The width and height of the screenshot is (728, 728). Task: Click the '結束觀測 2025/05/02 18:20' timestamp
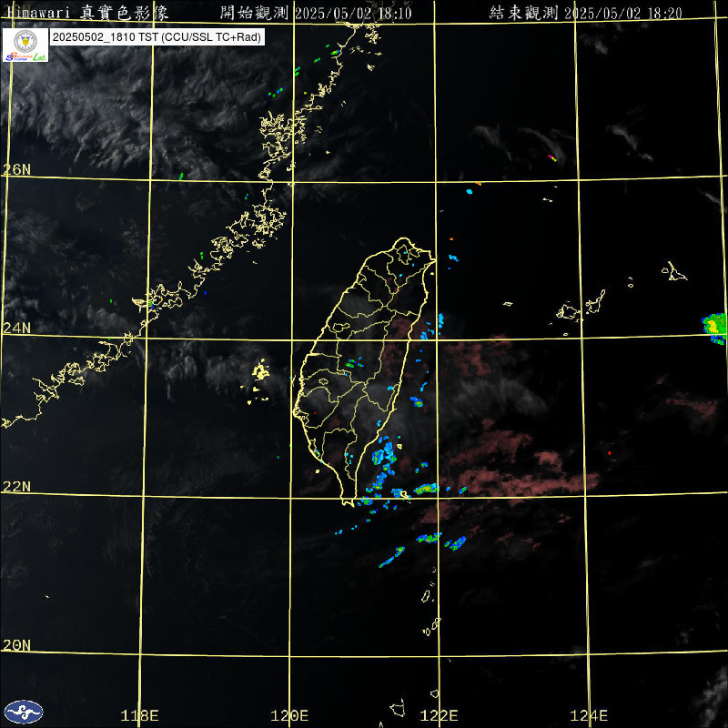[585, 13]
